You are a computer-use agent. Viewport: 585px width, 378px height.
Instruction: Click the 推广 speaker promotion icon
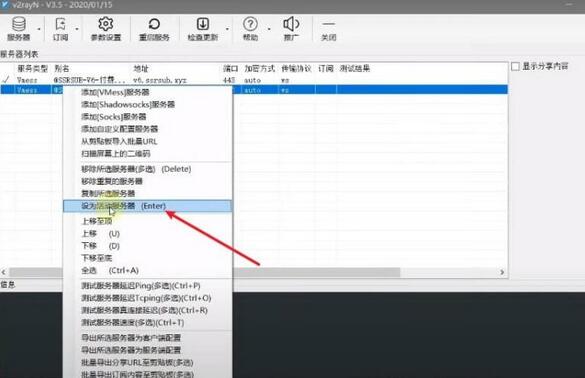291,28
